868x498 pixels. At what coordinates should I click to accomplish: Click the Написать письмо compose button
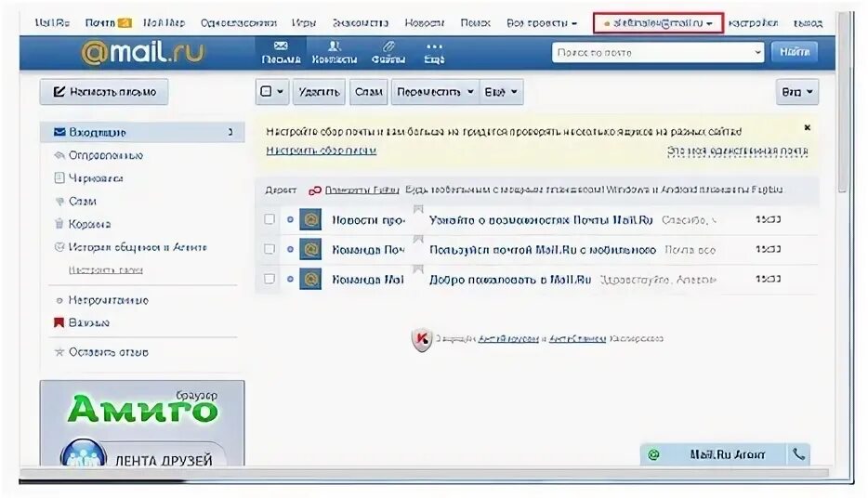click(104, 92)
